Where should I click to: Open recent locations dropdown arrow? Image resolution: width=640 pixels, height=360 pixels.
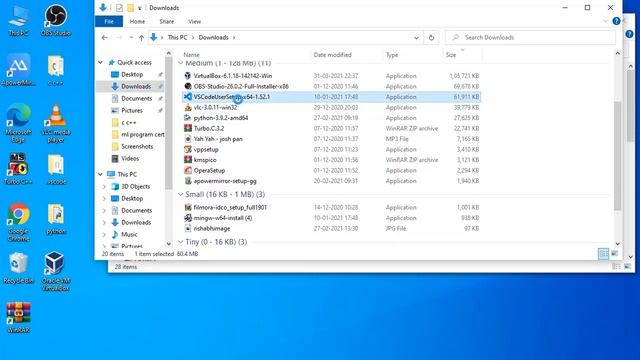click(x=131, y=38)
